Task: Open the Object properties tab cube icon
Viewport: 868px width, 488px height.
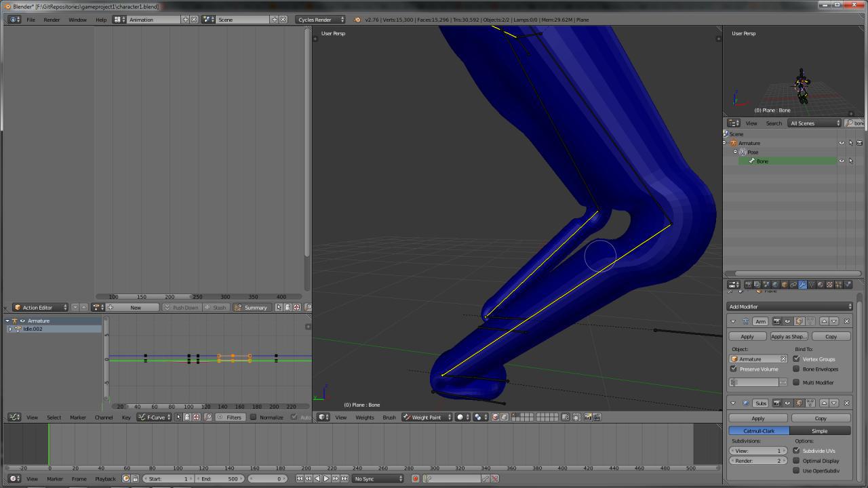Action: coord(785,285)
